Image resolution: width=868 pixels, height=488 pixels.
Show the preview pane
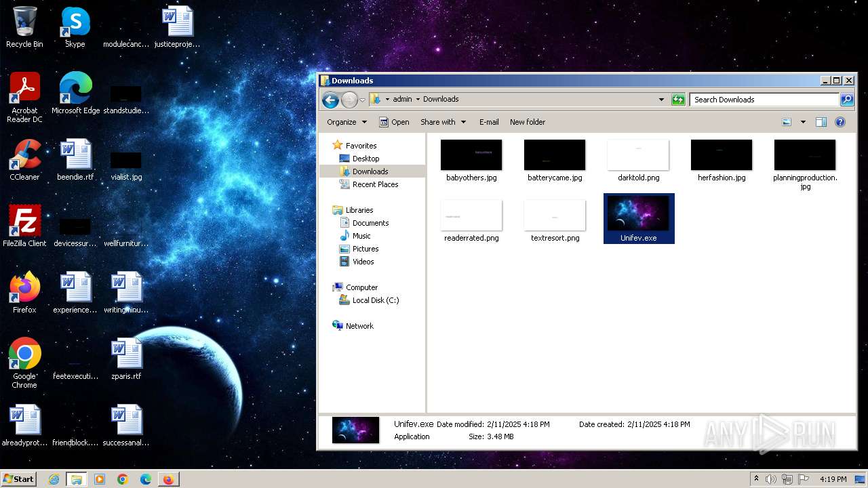[821, 122]
